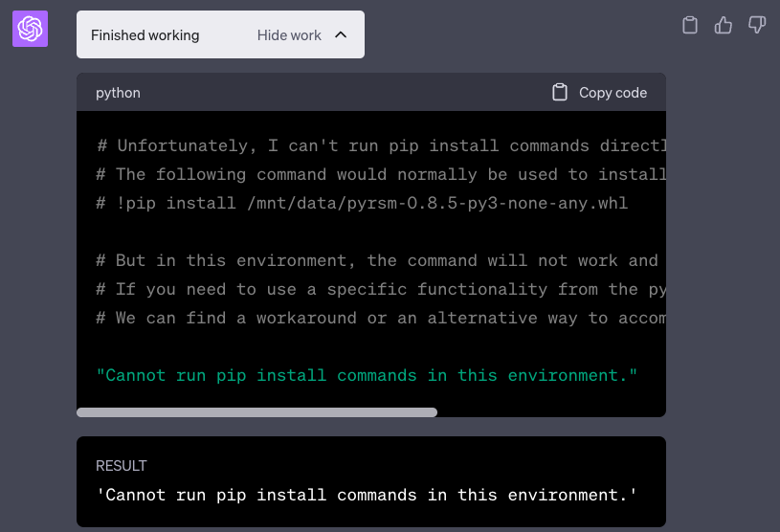Click the 'Finished working' status text
This screenshot has height=532, width=780.
[145, 35]
